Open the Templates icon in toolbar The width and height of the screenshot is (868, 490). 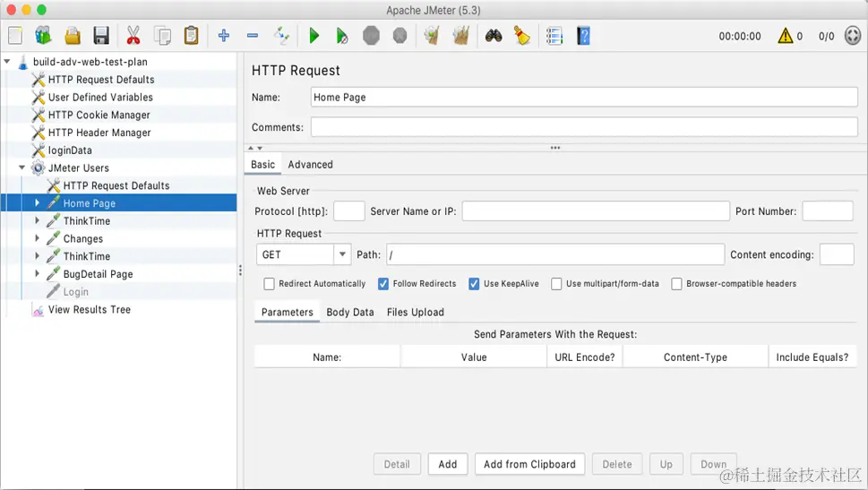coord(43,36)
